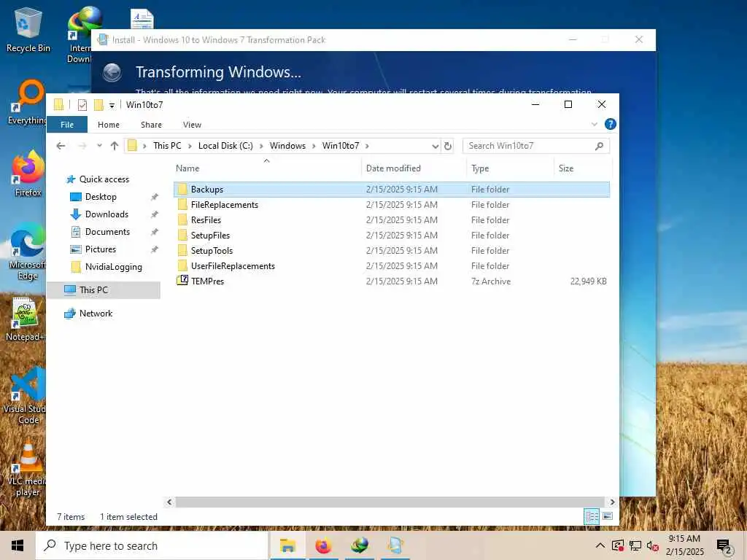Go up one folder level arrow

[x=115, y=146]
